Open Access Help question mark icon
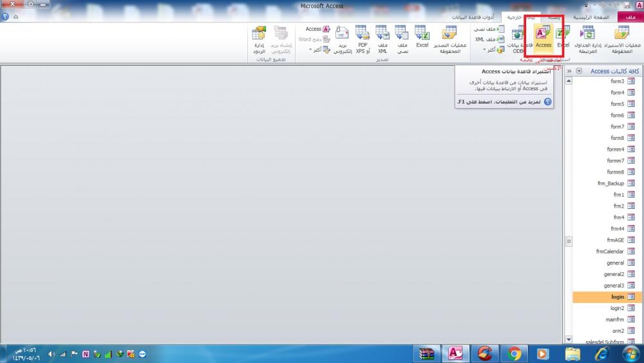Screen dimensions: 644x363 (x=5, y=17)
